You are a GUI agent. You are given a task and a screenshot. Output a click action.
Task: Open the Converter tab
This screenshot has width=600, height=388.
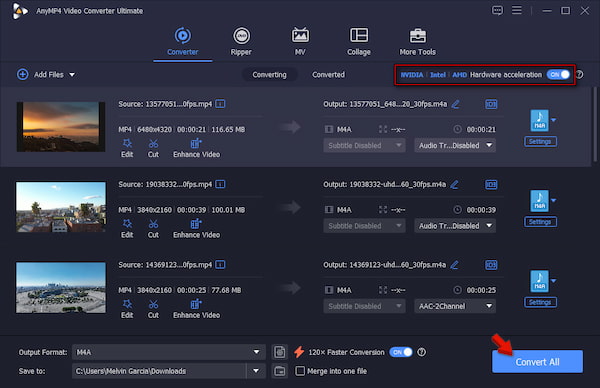[183, 42]
